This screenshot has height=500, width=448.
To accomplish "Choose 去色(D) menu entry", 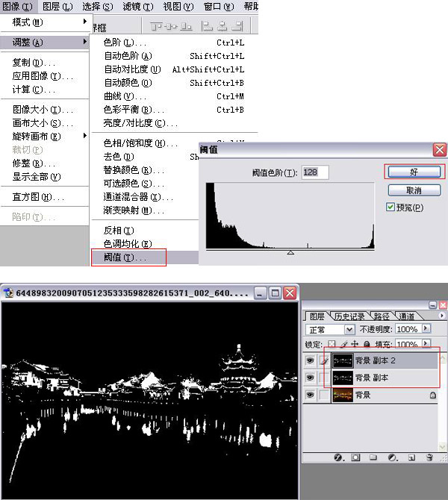I will pos(145,157).
